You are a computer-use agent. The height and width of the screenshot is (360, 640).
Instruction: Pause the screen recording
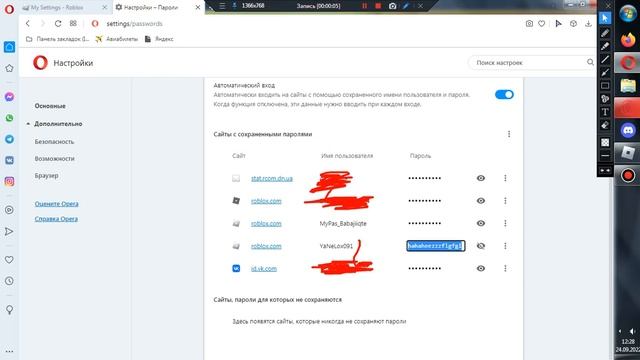tap(364, 6)
